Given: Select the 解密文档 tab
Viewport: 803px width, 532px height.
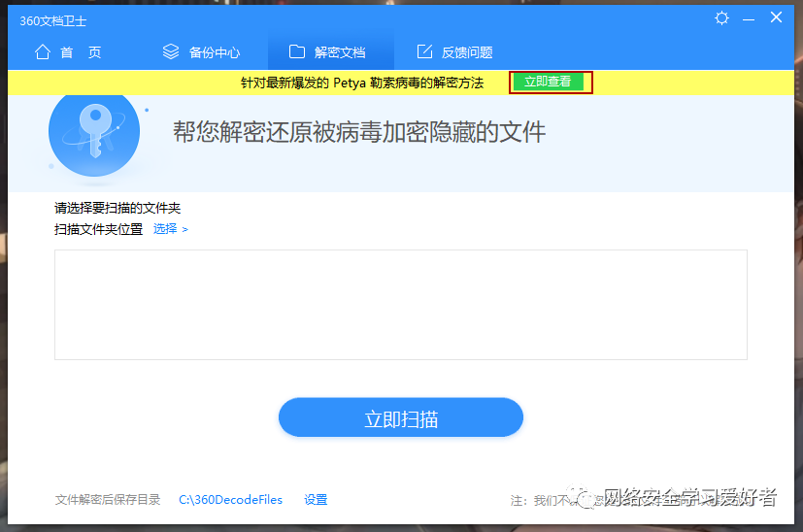Looking at the screenshot, I should pos(331,52).
